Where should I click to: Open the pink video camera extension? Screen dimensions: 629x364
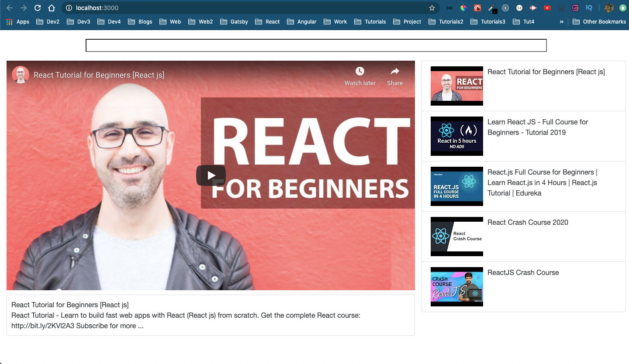[x=533, y=8]
